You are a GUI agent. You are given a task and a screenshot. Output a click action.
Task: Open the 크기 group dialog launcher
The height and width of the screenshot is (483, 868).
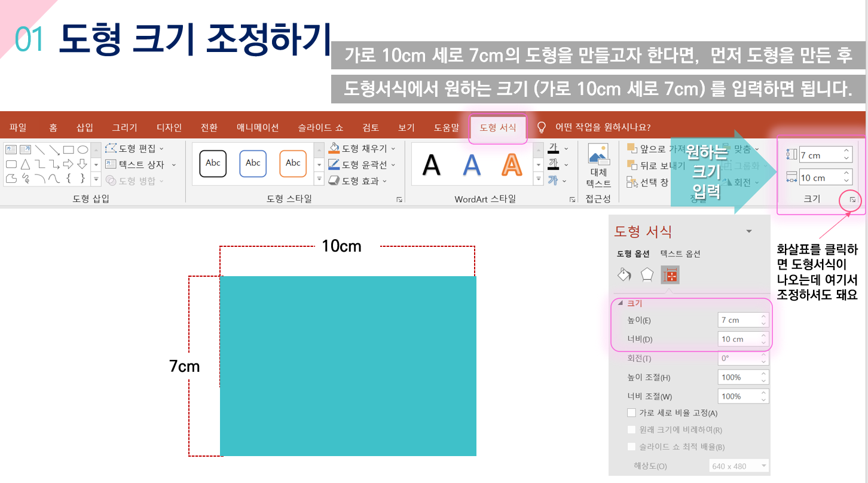(x=852, y=199)
